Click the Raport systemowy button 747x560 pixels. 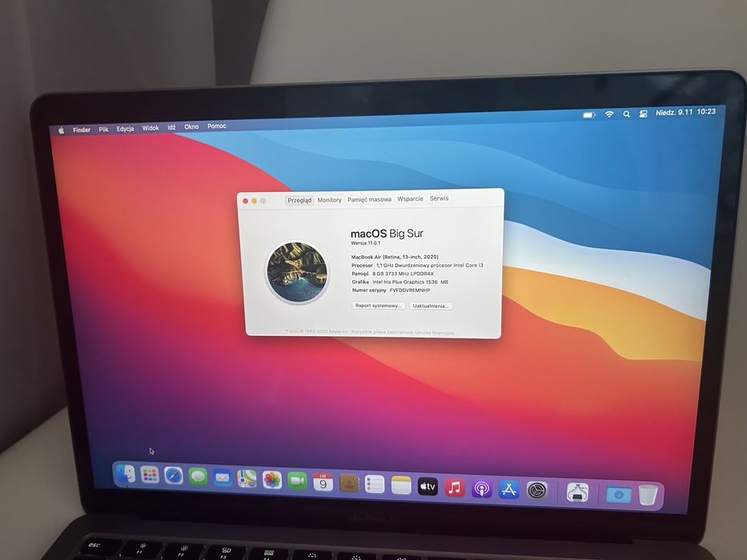pyautogui.click(x=378, y=306)
